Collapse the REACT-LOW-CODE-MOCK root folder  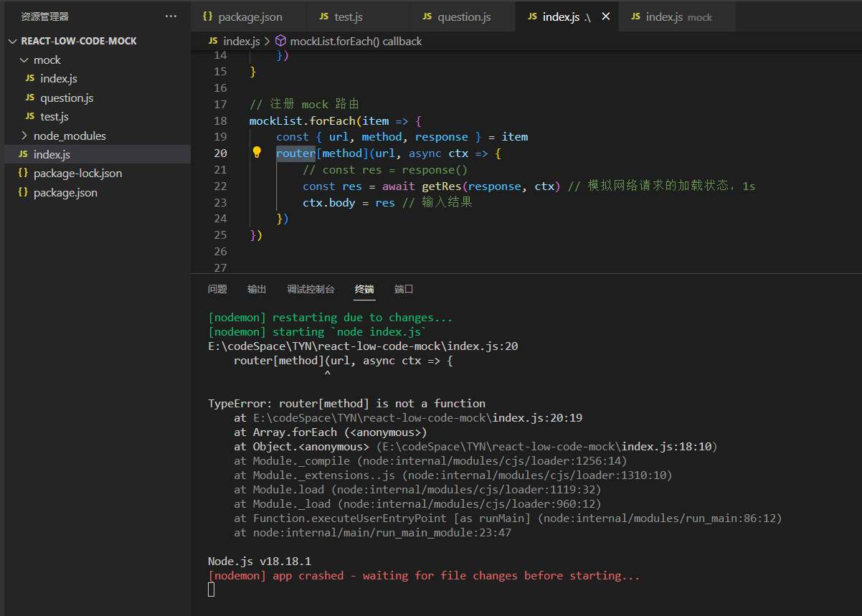click(12, 41)
